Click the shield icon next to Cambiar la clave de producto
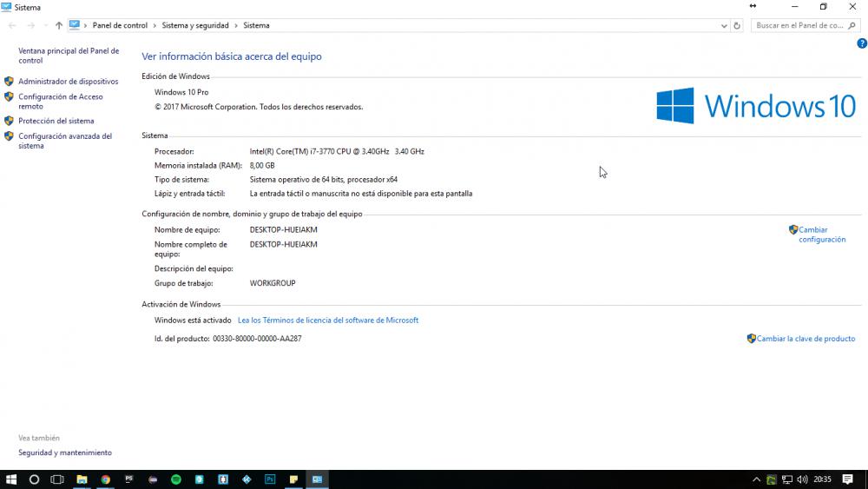The width and height of the screenshot is (868, 489). (751, 339)
